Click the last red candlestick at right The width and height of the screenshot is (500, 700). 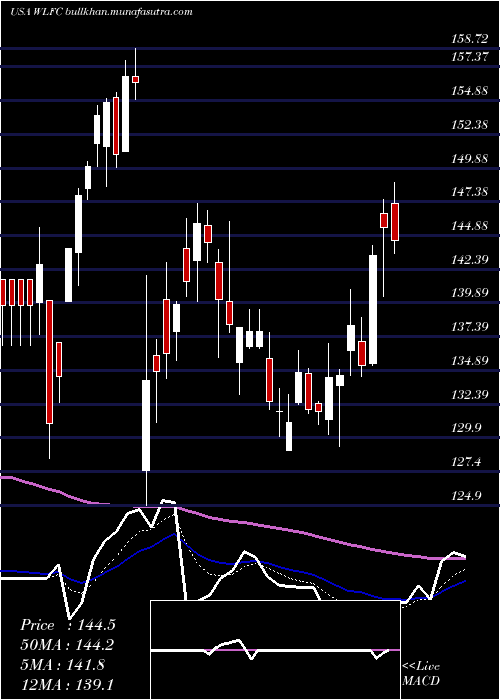click(395, 222)
